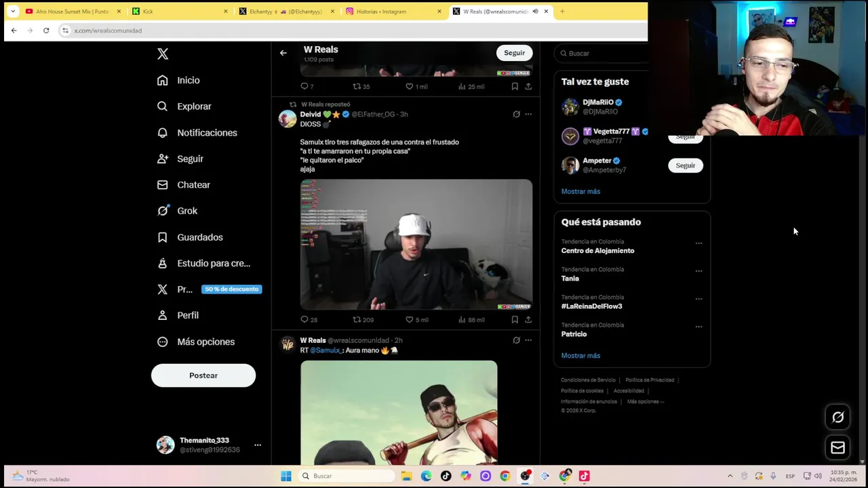Open Deivid's profile avatar
This screenshot has width=868, height=488.
[288, 119]
